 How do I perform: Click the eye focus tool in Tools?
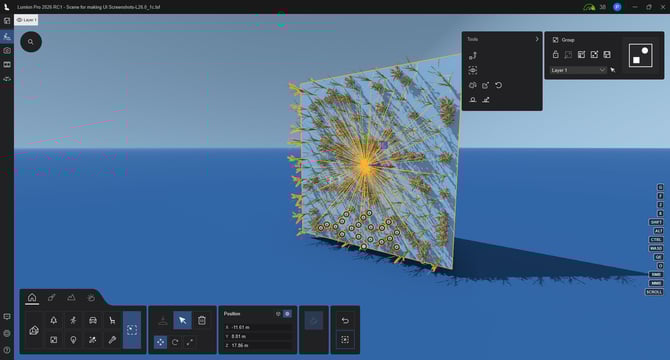[473, 70]
